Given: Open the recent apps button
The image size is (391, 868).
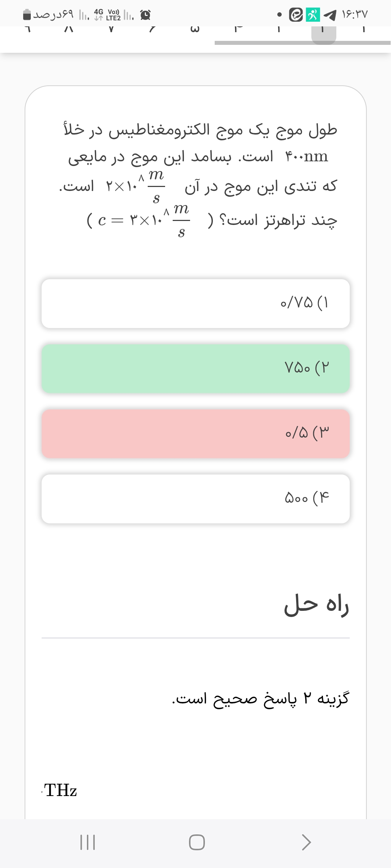Looking at the screenshot, I should point(87,842).
